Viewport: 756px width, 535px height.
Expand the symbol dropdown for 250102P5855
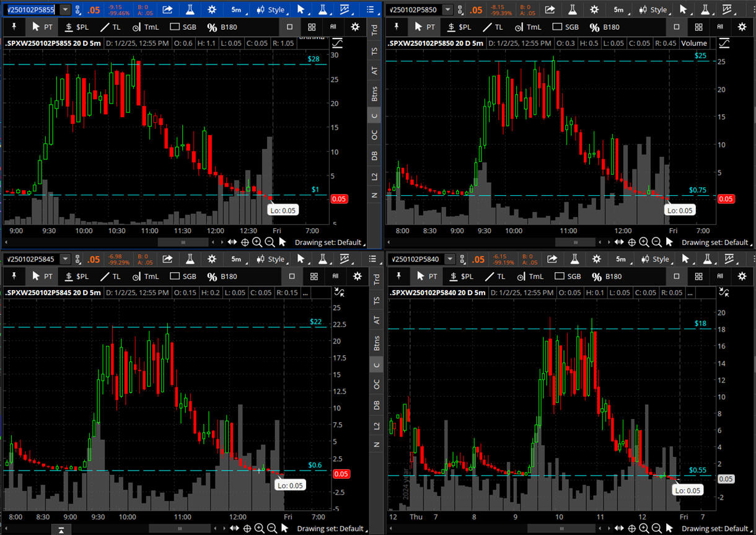pos(64,10)
